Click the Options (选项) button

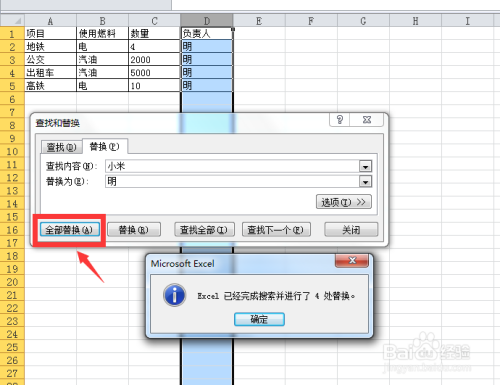point(344,202)
